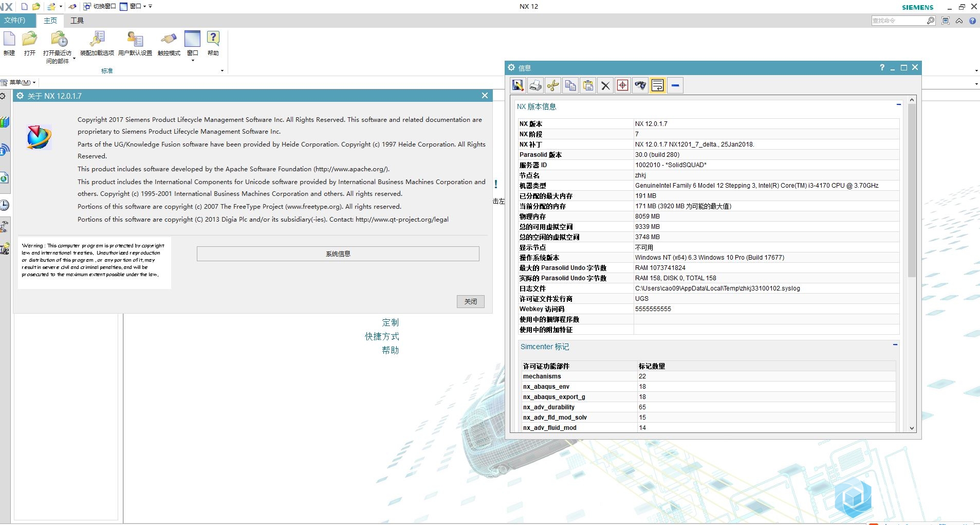Viewport: 980px width, 525px height.
Task: Click Paste icon in 信息 window
Action: [588, 85]
